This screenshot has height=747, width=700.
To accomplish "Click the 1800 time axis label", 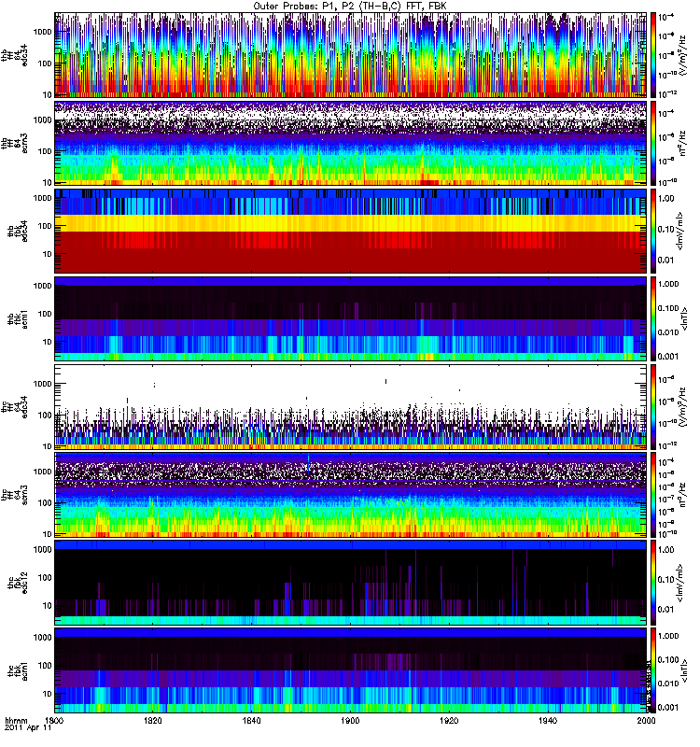I will coord(54,720).
